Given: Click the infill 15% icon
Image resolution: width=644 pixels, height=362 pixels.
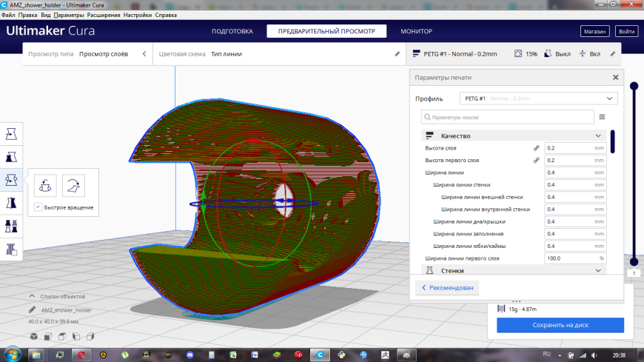Looking at the screenshot, I should (518, 54).
